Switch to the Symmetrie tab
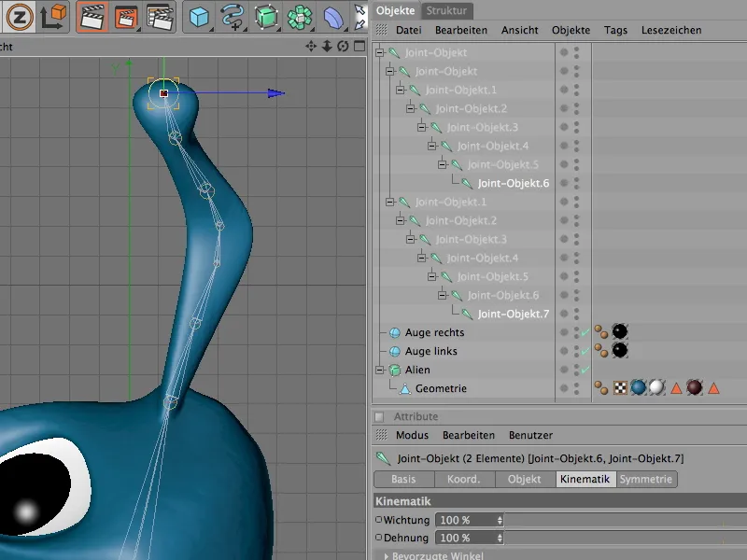 pos(646,479)
